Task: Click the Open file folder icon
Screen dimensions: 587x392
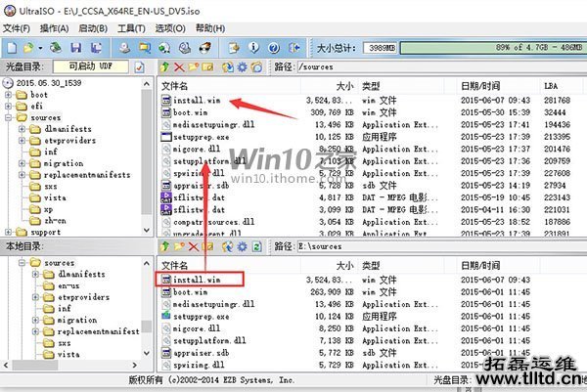Action: point(28,48)
